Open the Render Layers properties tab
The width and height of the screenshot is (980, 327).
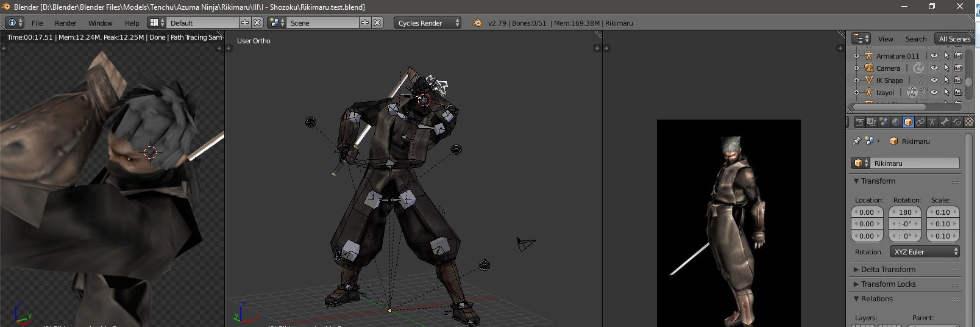pos(872,122)
